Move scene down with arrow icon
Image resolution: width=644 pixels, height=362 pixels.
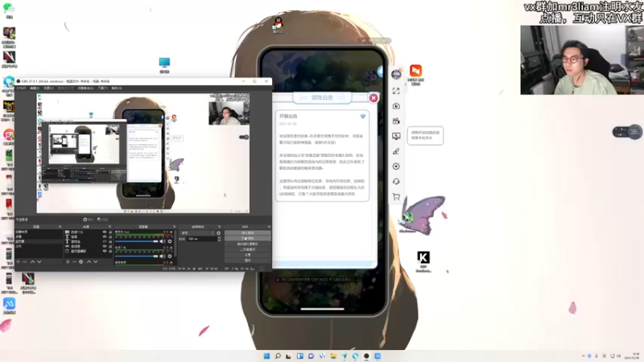39,262
